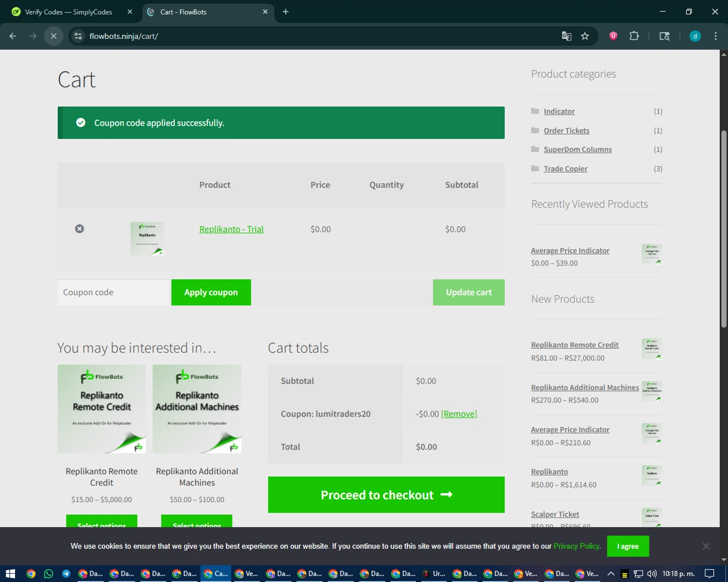
Task: Open WhatsApp from the taskbar
Action: pos(49,574)
